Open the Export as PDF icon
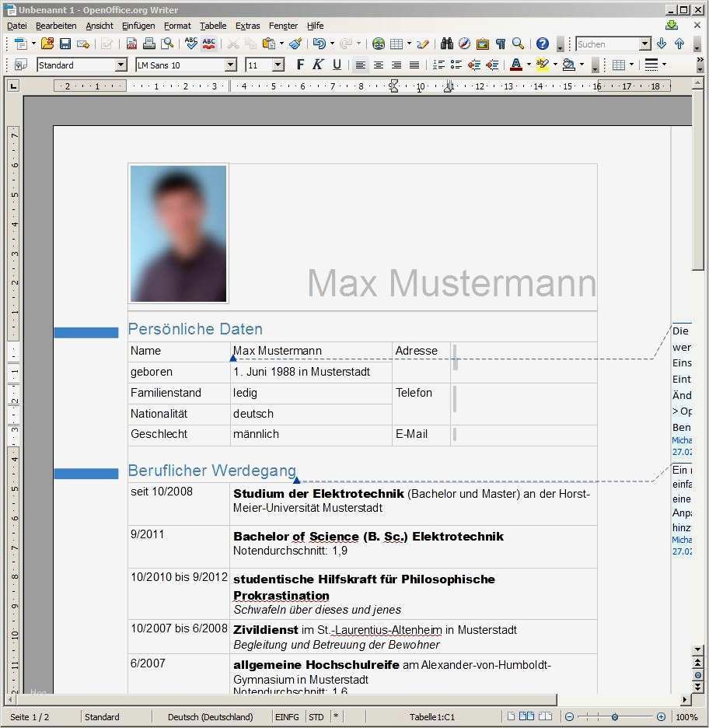This screenshot has width=709, height=728. click(133, 44)
